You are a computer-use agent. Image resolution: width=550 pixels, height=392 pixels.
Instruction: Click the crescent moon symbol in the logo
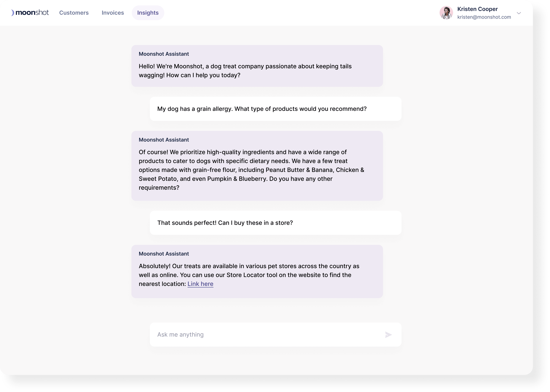click(x=13, y=13)
